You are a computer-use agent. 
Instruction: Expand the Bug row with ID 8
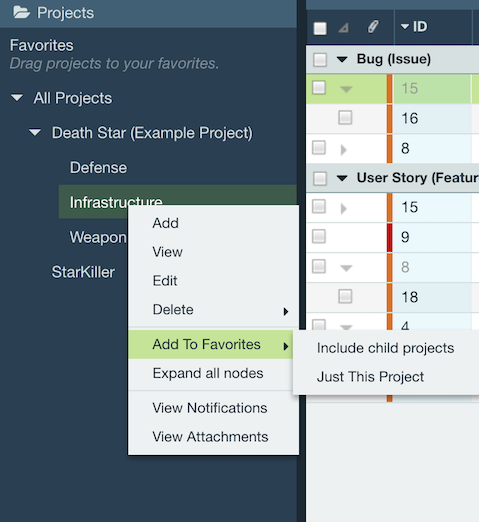tap(344, 150)
